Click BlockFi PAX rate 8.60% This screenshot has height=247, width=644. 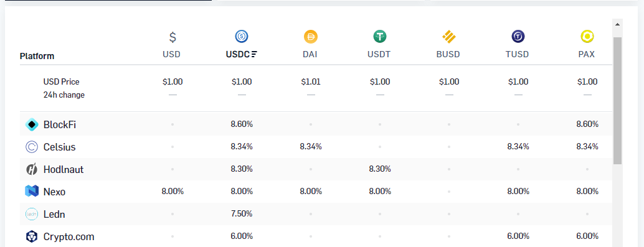tap(587, 124)
